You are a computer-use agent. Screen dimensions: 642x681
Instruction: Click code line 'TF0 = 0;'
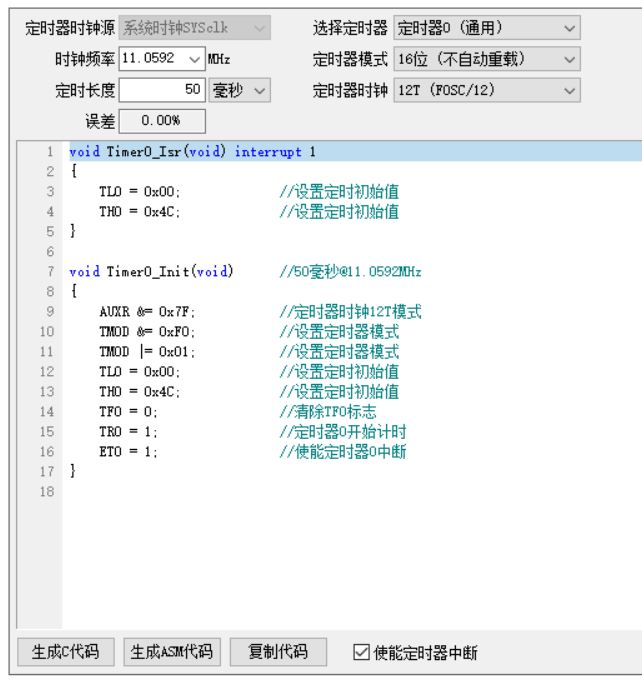[x=128, y=411]
